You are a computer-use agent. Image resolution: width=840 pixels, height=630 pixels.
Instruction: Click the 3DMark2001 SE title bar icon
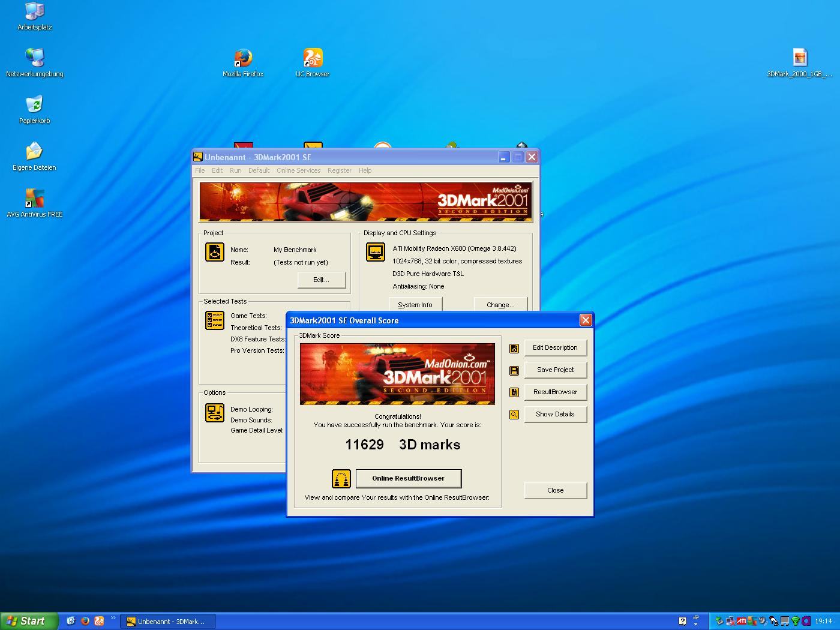(x=198, y=157)
